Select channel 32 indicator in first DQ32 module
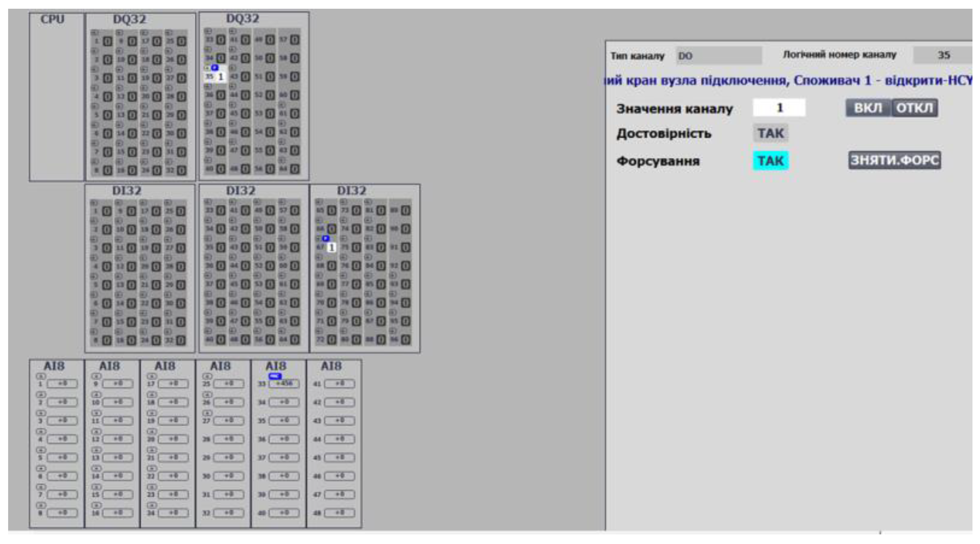 181,171
